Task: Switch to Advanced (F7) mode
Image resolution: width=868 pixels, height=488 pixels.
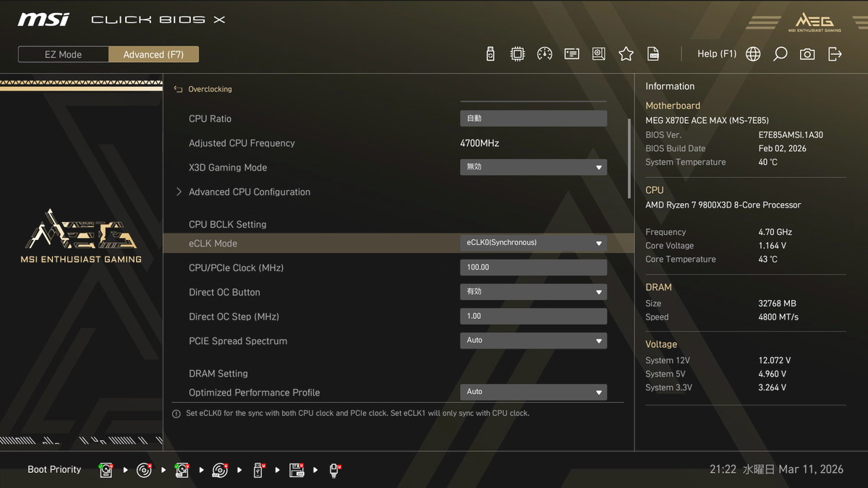Action: [153, 54]
